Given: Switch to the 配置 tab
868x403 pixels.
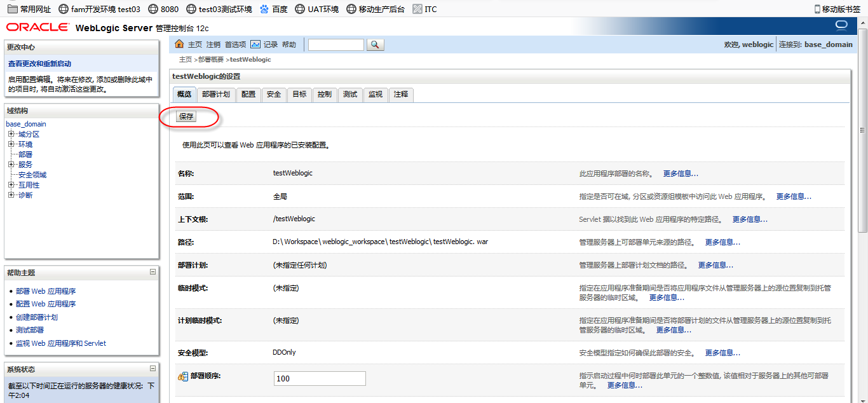Looking at the screenshot, I should coord(248,94).
